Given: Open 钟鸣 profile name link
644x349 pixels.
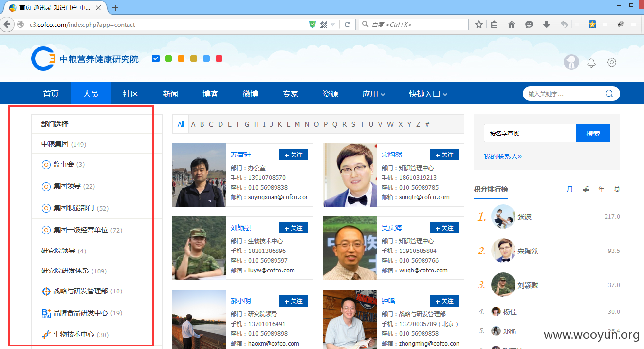Looking at the screenshot, I should point(388,301).
